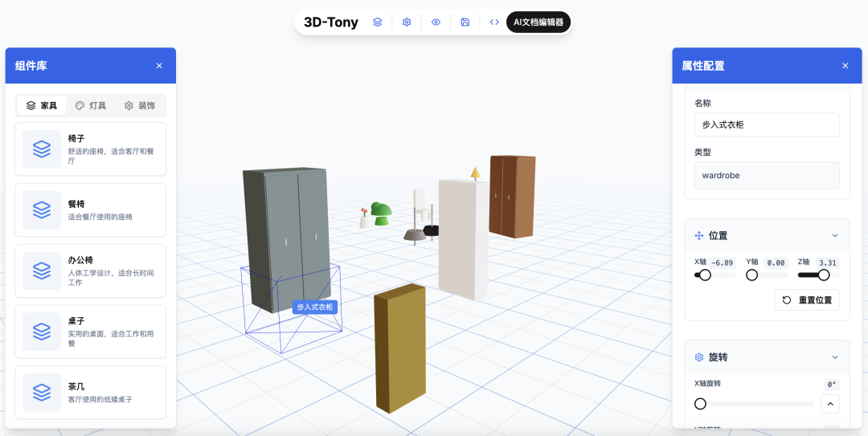868x436 pixels.
Task: Click the X轴 position slider
Action: tap(715, 275)
